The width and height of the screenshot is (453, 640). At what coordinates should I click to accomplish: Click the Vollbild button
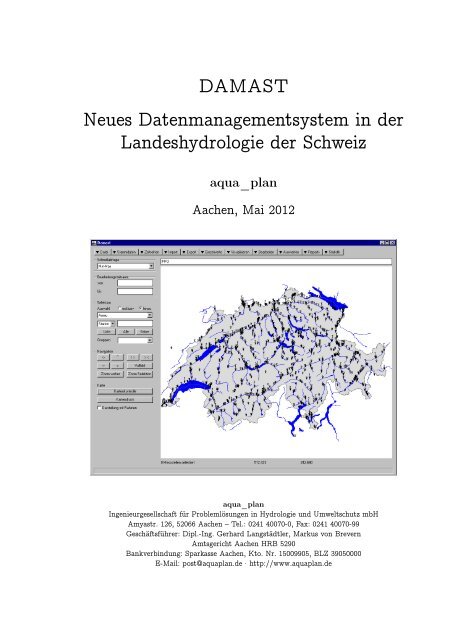pyautogui.click(x=140, y=366)
